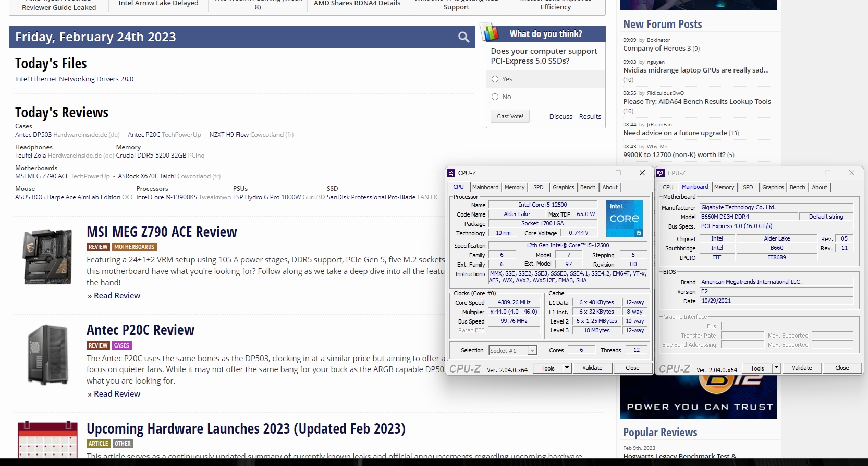
Task: Click Close button in right CPU-Z window
Action: (842, 368)
